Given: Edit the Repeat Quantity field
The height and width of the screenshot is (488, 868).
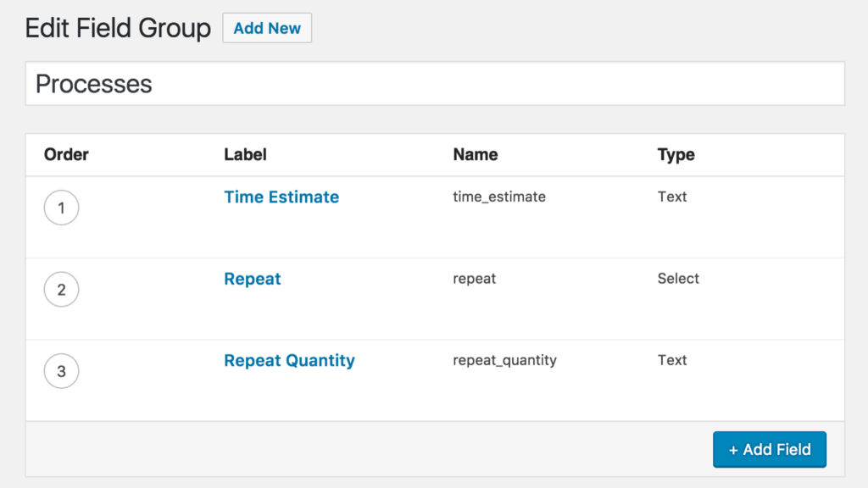Looking at the screenshot, I should pos(289,360).
